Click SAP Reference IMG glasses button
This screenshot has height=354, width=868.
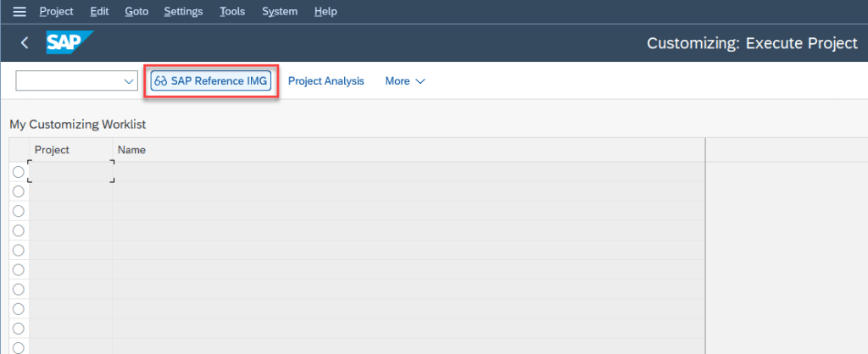coord(211,81)
